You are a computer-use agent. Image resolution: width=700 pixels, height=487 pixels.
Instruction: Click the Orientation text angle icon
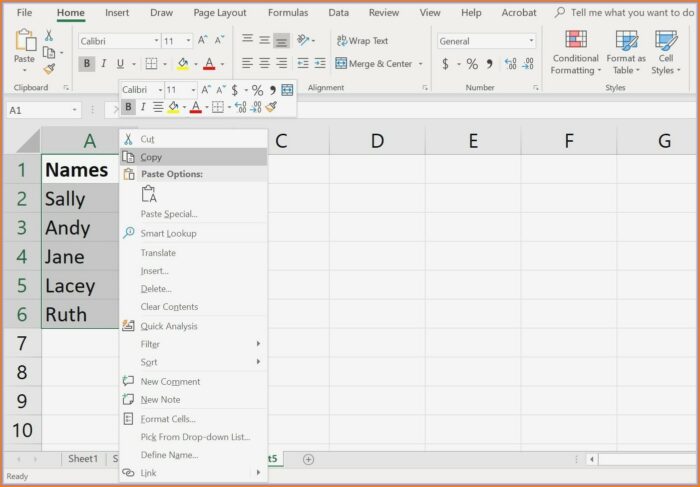click(x=303, y=40)
